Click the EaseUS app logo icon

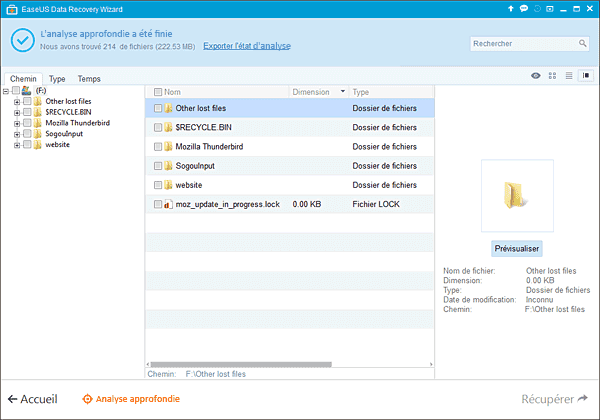pos(12,9)
